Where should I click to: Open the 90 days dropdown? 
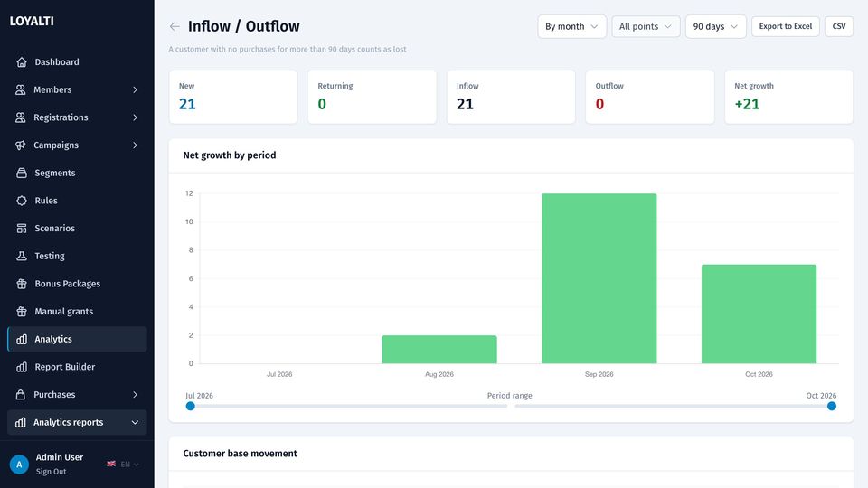[x=716, y=26]
